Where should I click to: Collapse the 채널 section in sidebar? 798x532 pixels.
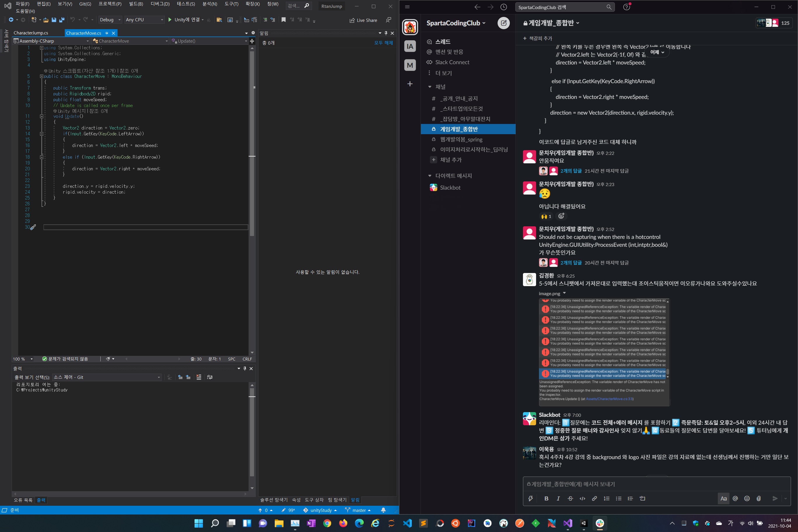pyautogui.click(x=430, y=87)
